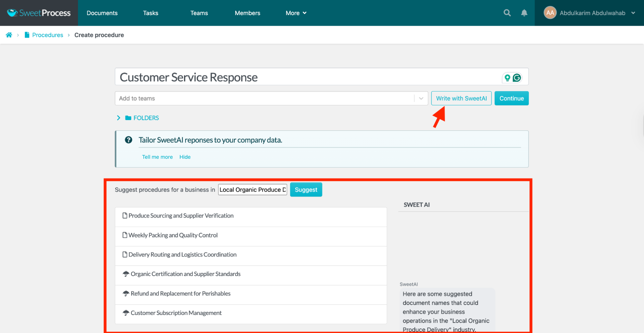
Task: Click the business industry input field
Action: (252, 190)
